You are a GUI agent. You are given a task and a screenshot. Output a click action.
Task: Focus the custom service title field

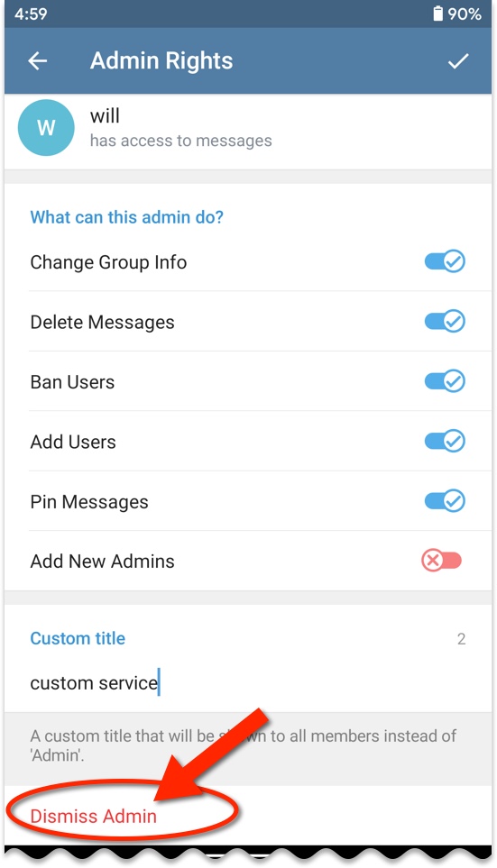248,683
